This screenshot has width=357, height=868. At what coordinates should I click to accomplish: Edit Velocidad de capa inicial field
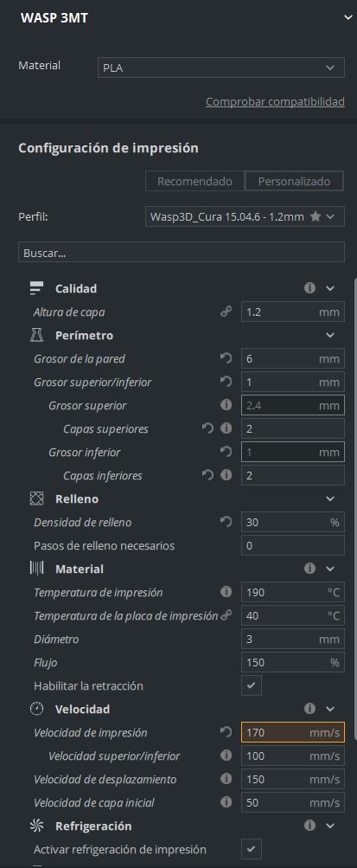[x=293, y=802]
